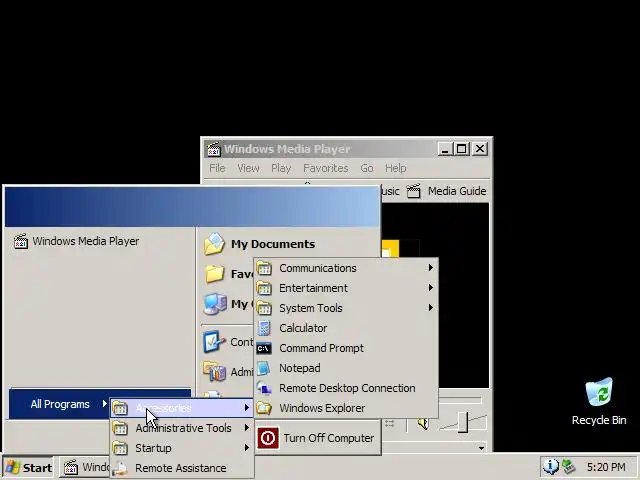Select the My Documents label text

coord(273,244)
